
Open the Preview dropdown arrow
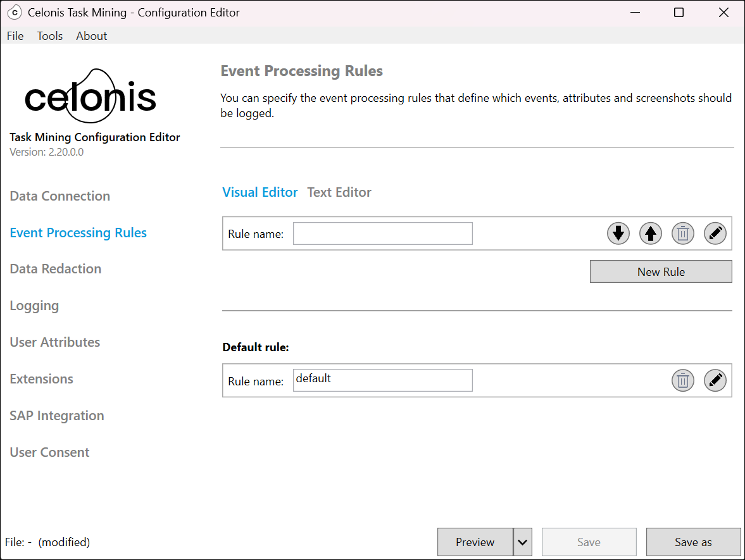point(523,542)
